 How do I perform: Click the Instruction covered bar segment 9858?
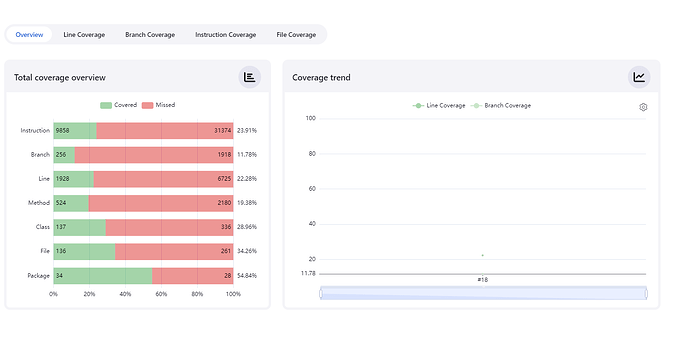tap(75, 131)
